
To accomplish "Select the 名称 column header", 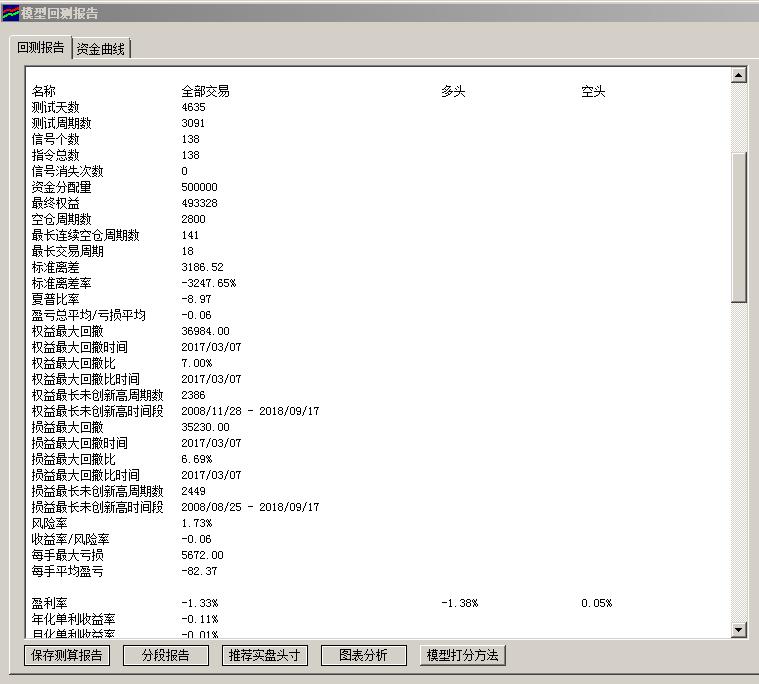I will tap(43, 91).
